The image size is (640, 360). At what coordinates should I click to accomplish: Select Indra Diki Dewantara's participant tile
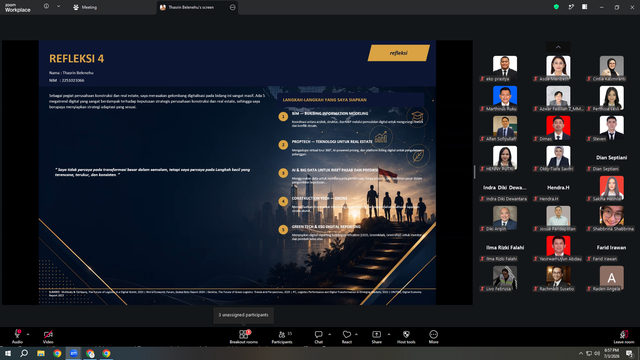pos(504,188)
